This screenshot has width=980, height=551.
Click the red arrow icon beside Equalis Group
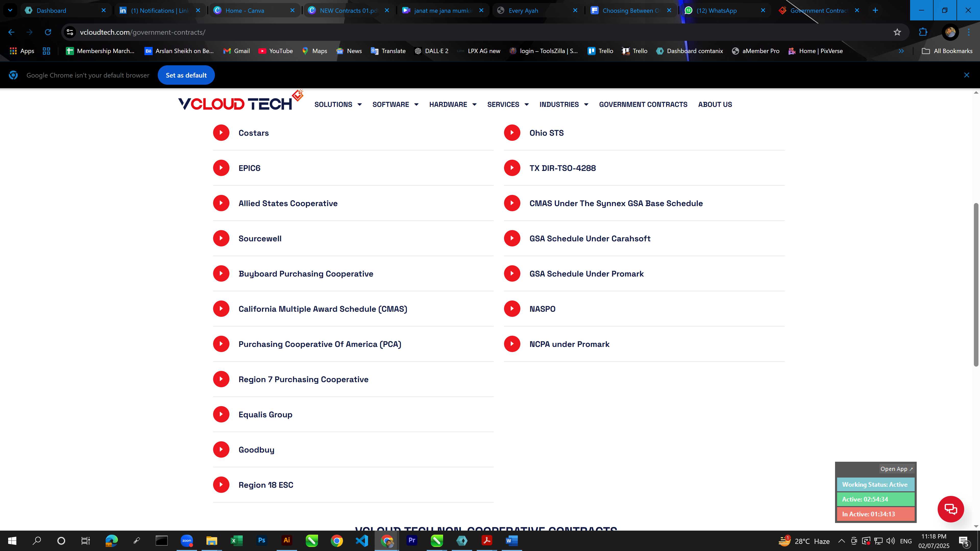pos(221,414)
